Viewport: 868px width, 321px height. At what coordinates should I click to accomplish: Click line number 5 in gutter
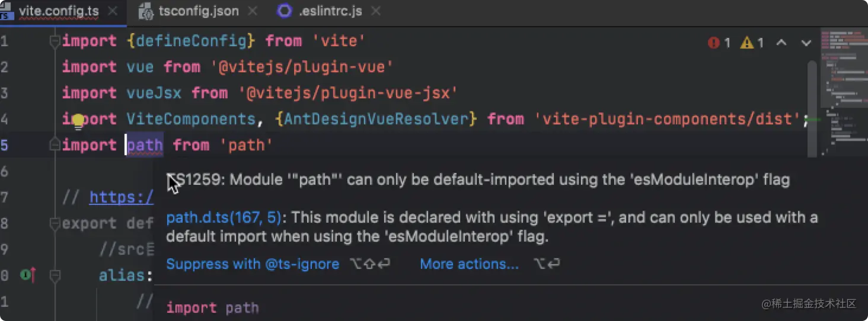(x=4, y=145)
